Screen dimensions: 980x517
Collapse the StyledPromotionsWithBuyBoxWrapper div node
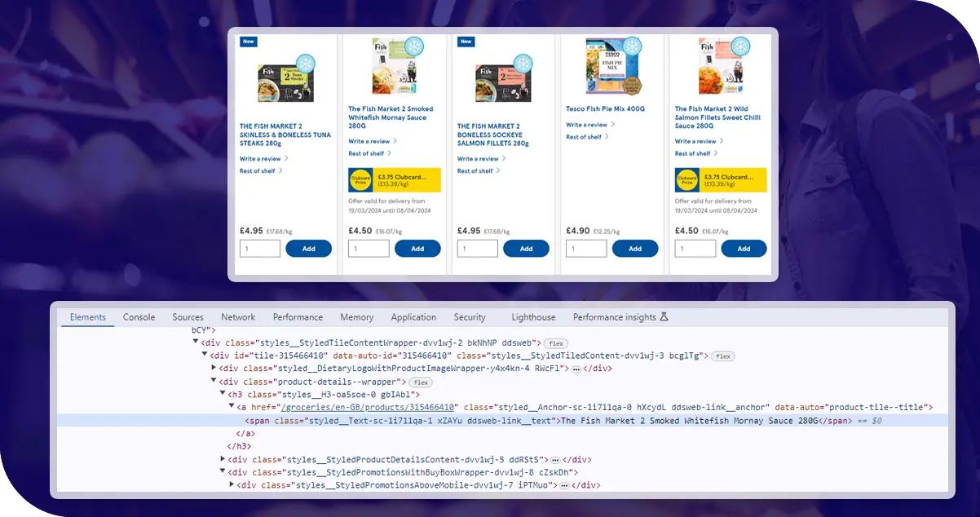click(x=223, y=472)
